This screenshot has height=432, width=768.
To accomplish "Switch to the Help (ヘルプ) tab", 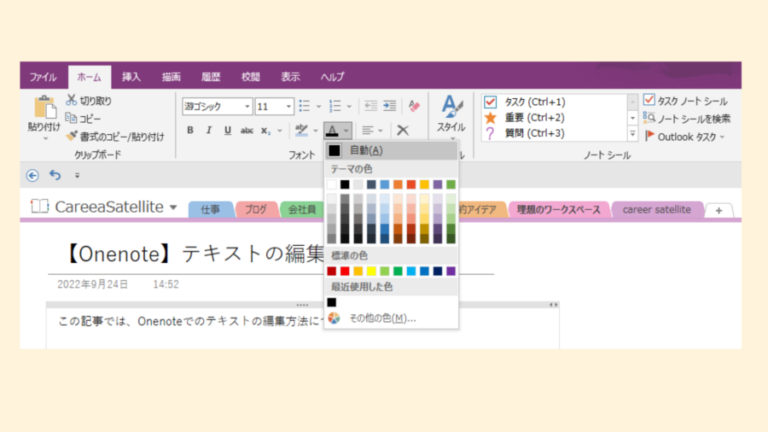I will 333,77.
